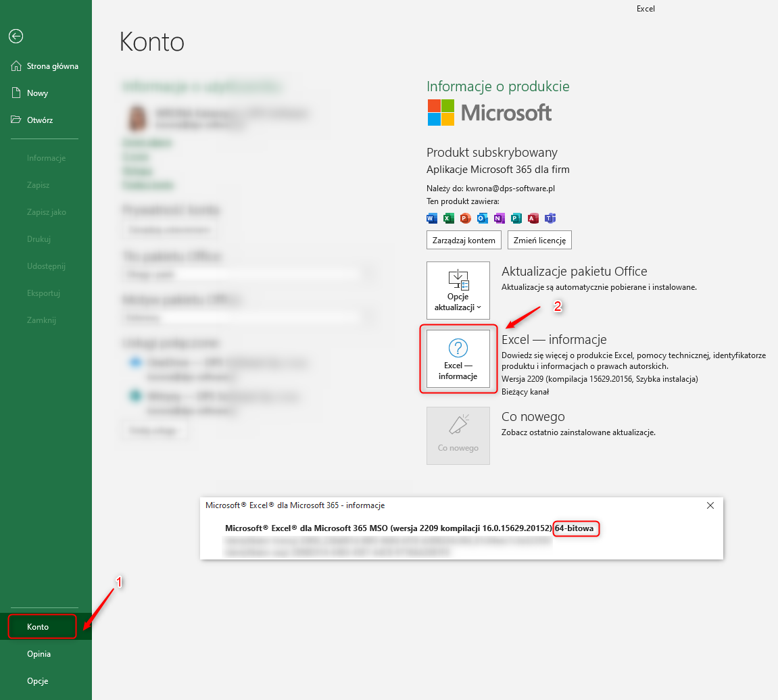Click the orange PowerPoint app icon

point(466,218)
